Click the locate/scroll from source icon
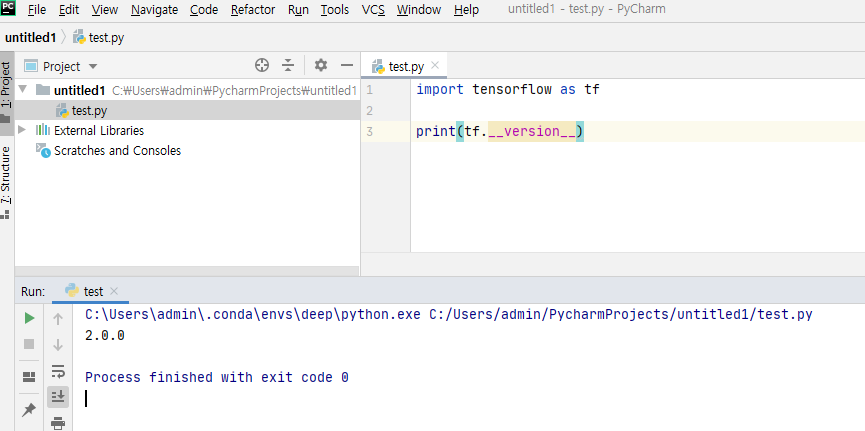Screen dimensions: 865x431 click(262, 66)
